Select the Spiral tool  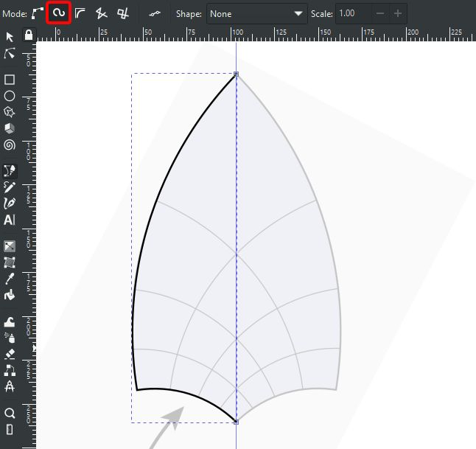click(x=10, y=145)
